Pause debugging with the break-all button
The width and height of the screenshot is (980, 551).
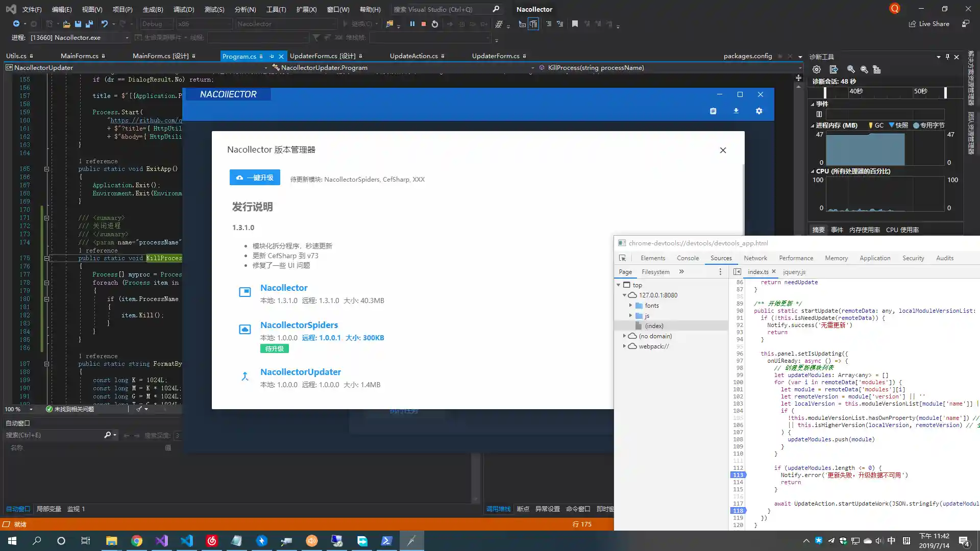pos(412,24)
